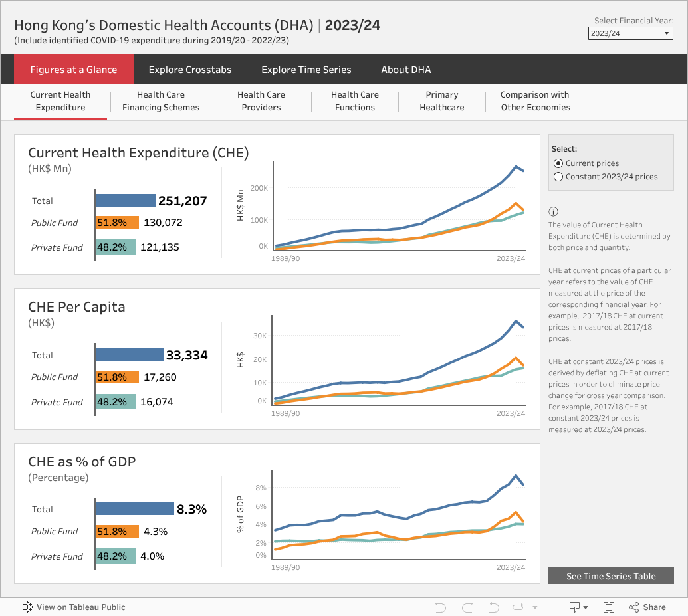Click the View on Tableau Public link
This screenshot has height=616, width=688.
(x=80, y=607)
